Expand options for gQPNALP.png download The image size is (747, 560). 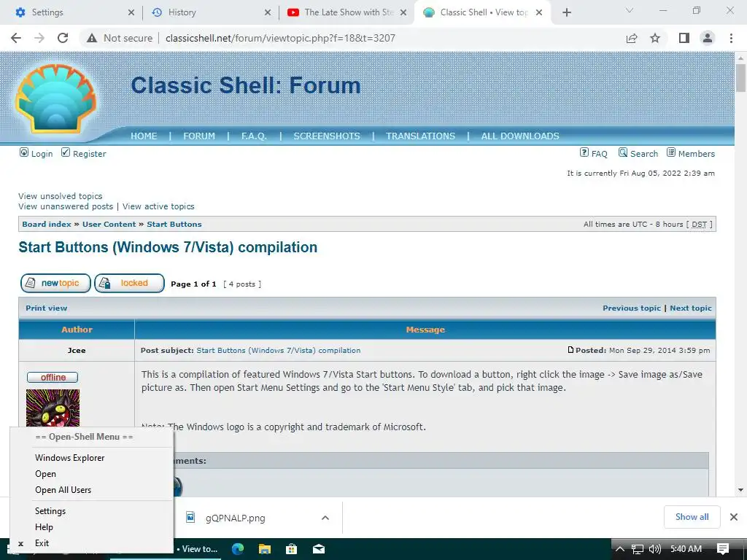(325, 518)
